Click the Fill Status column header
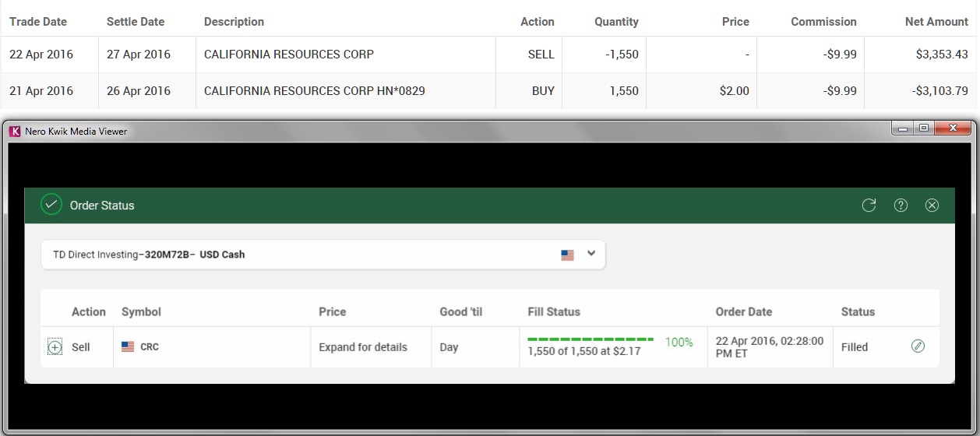This screenshot has height=436, width=980. pyautogui.click(x=554, y=311)
